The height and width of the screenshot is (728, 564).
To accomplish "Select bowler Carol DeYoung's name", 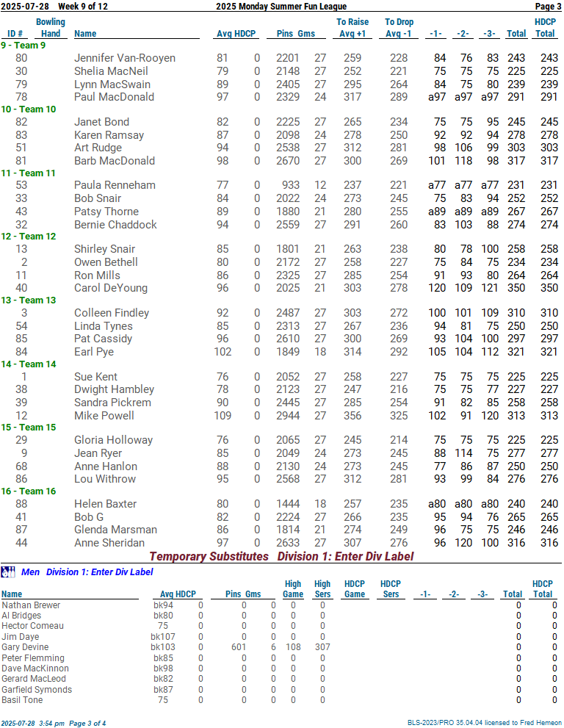I will tap(111, 288).
